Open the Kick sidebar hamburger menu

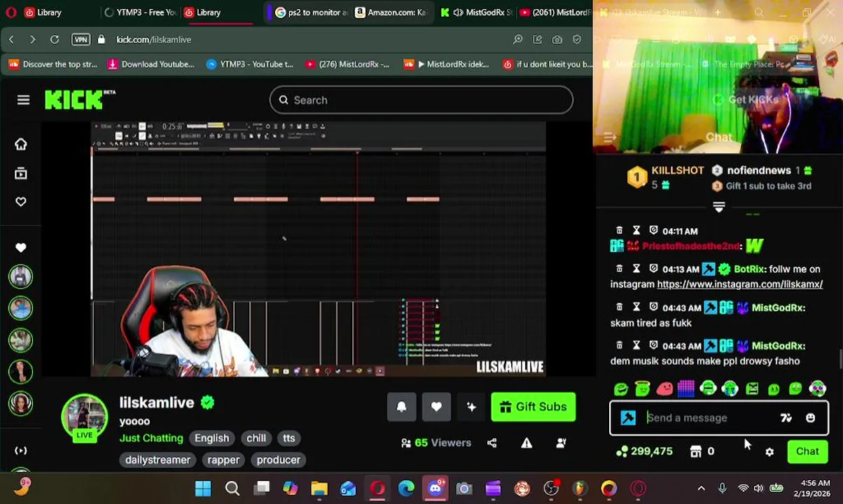[23, 100]
